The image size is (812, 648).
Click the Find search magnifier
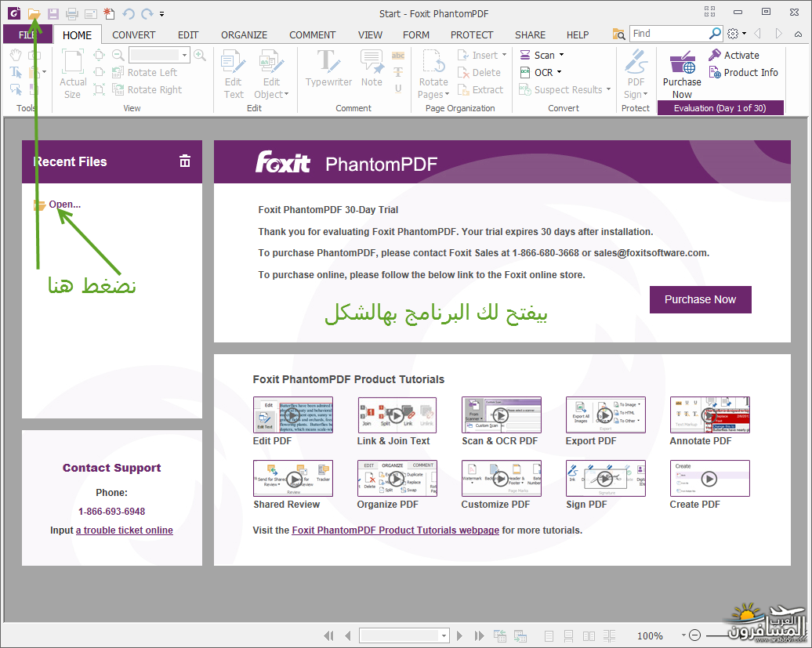pos(715,34)
